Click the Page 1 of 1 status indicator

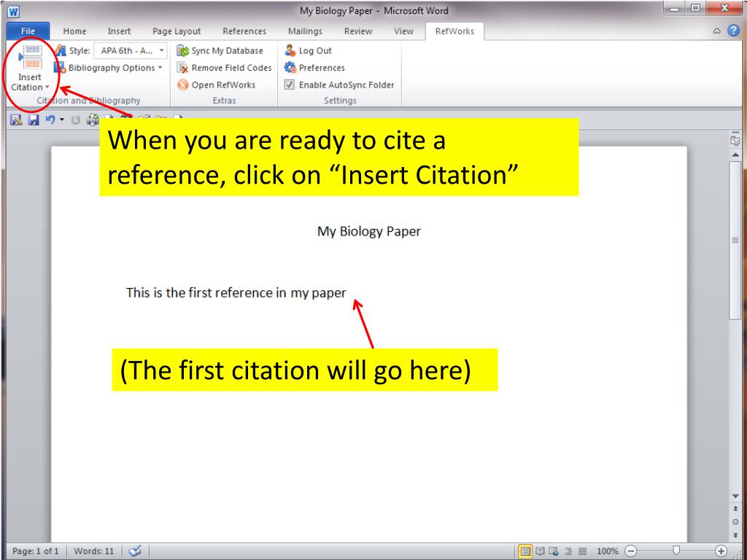(35, 551)
